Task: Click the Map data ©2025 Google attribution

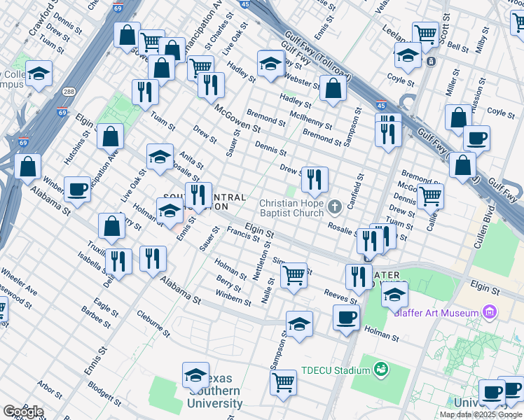Action: pos(481,414)
